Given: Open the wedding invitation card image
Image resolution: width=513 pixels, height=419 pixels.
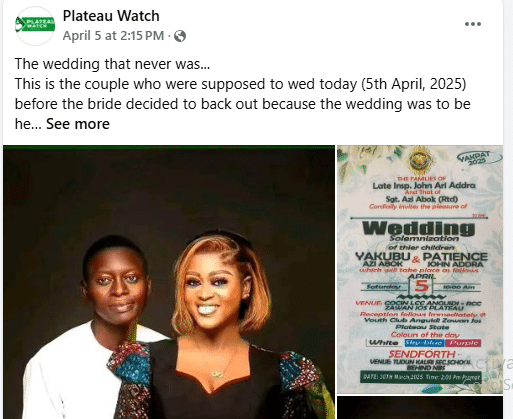Looking at the screenshot, I should click(420, 269).
